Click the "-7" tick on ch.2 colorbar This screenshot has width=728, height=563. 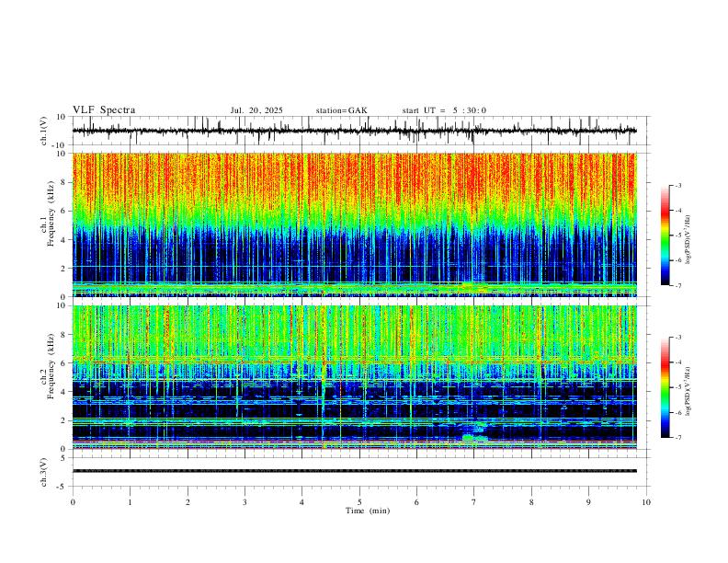(678, 438)
